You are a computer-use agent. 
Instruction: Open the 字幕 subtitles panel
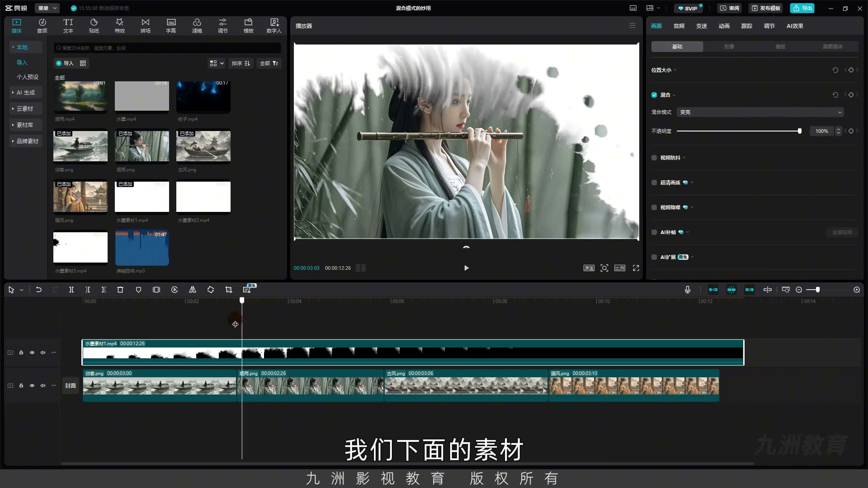pos(171,26)
